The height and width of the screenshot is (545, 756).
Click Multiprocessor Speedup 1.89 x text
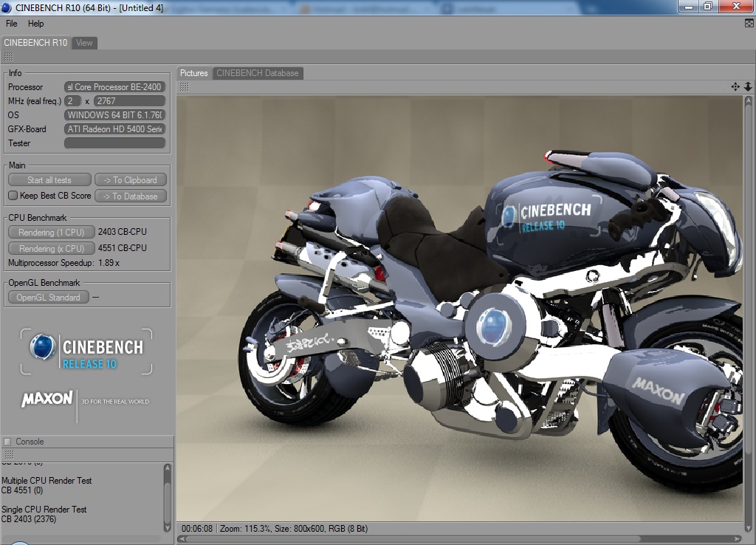63,263
